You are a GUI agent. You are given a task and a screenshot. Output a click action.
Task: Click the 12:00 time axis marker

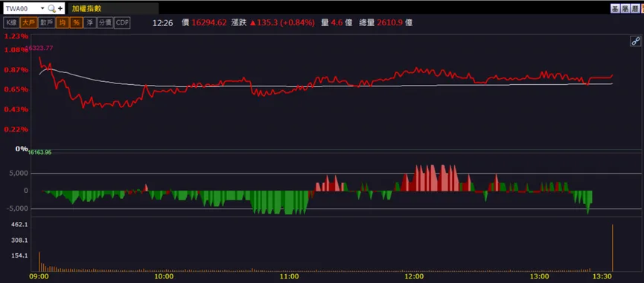click(414, 276)
